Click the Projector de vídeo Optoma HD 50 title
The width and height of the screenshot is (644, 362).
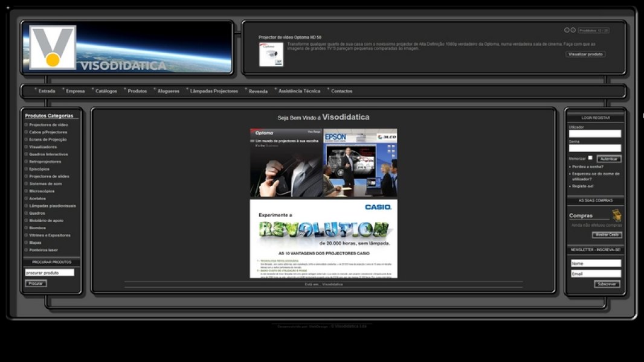point(290,37)
